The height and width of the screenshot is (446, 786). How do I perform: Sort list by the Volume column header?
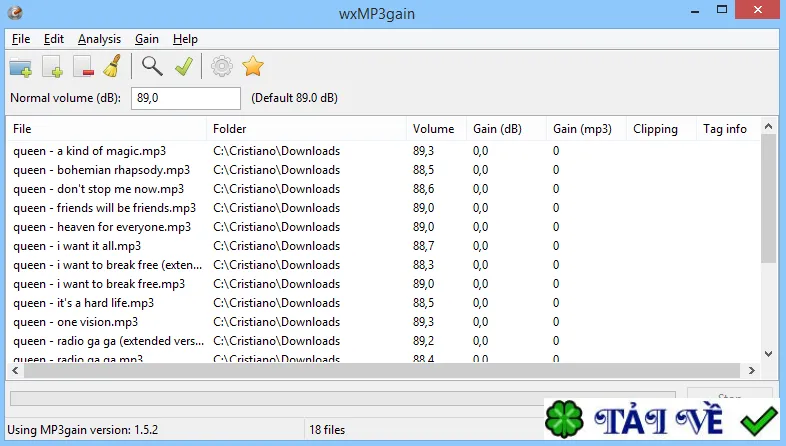point(436,129)
